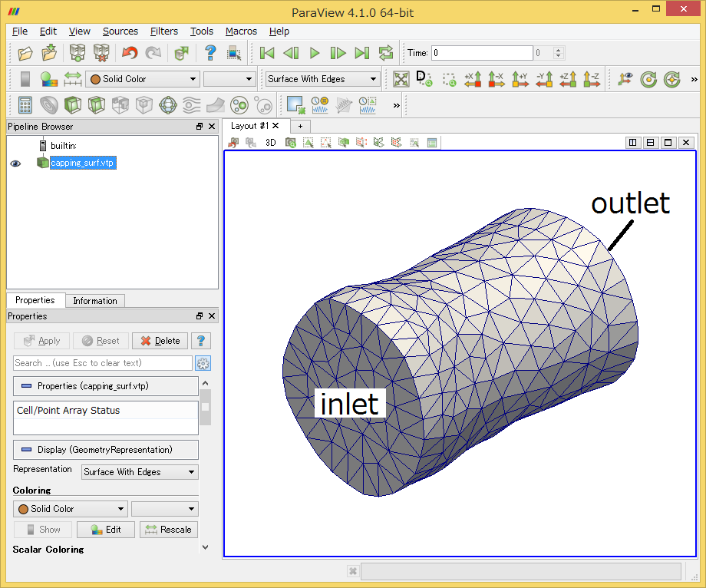Click the Delete button
Viewport: 706px width, 588px height.
click(160, 341)
